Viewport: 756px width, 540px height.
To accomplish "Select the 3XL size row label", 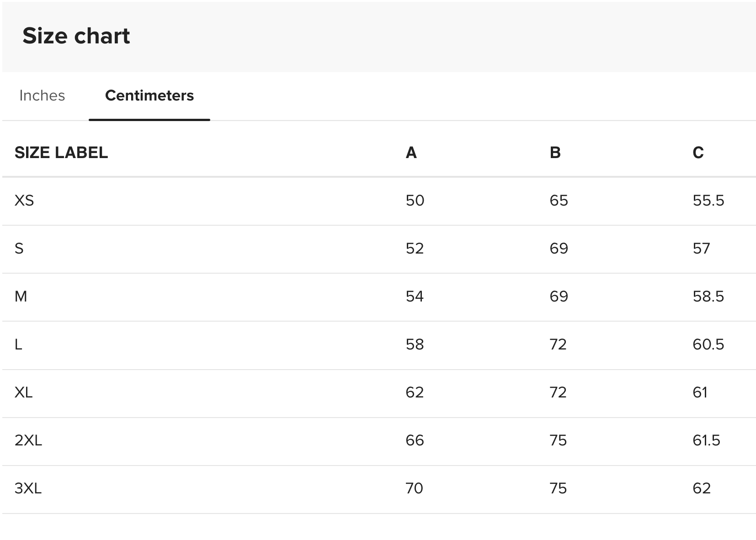I will pos(28,488).
